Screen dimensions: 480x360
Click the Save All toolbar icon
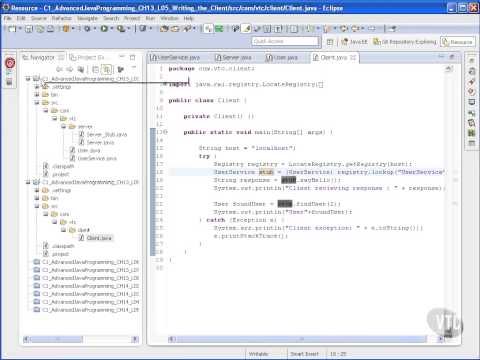[x=40, y=29]
